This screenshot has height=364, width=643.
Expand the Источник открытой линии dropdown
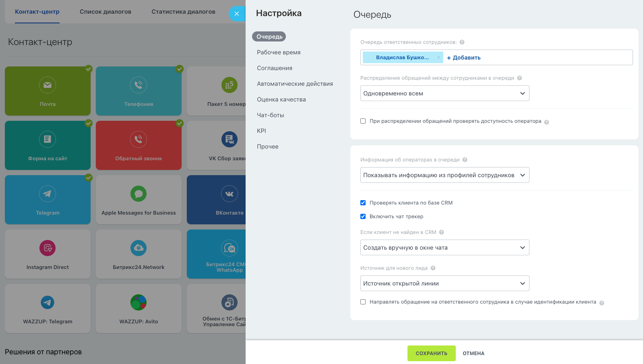445,283
